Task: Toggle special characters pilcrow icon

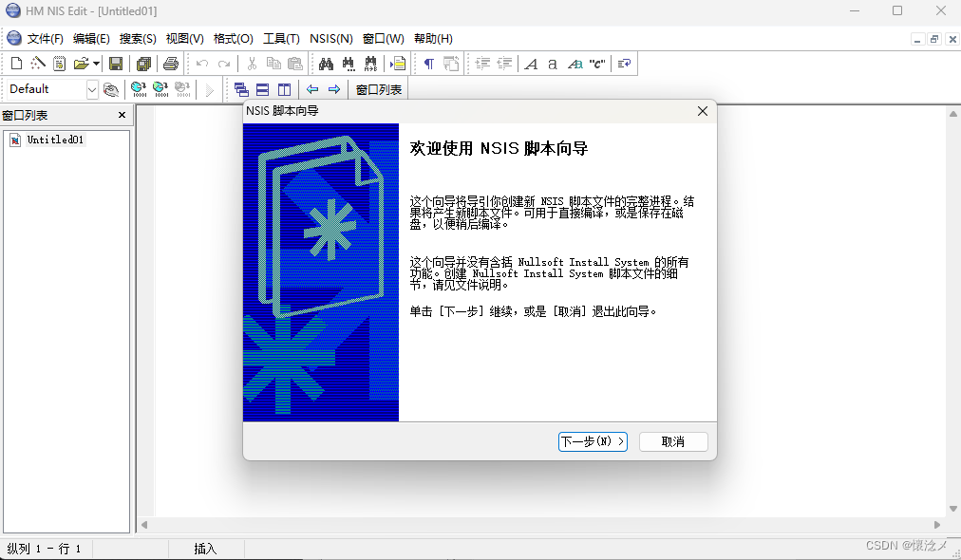Action: point(429,63)
